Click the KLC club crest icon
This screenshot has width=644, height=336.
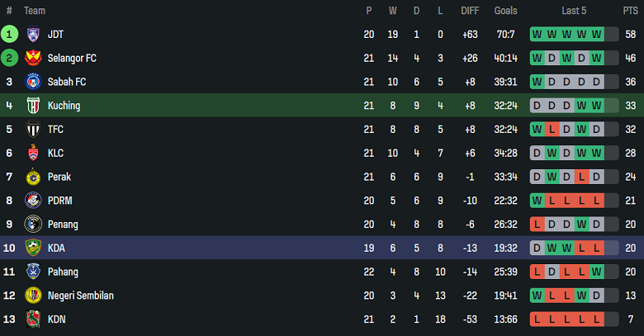[33, 154]
